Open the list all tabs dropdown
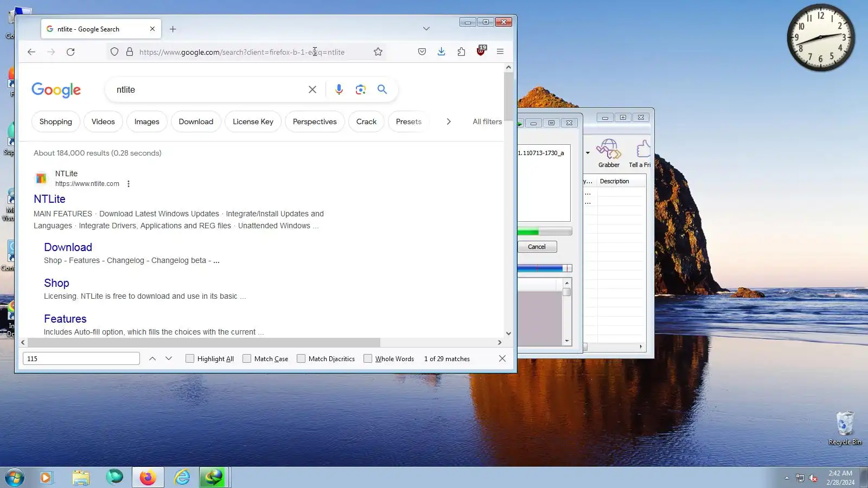 click(426, 29)
